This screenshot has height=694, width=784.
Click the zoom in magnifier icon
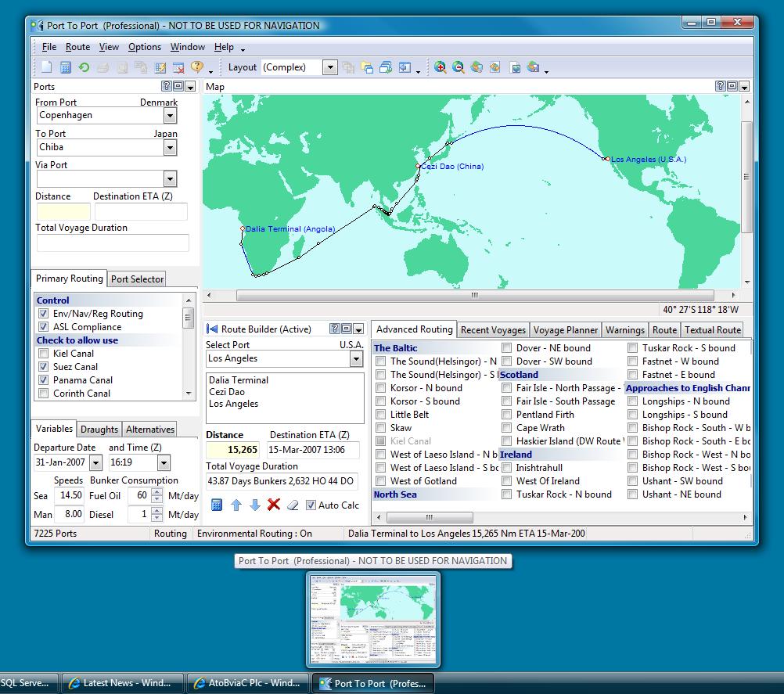(440, 67)
